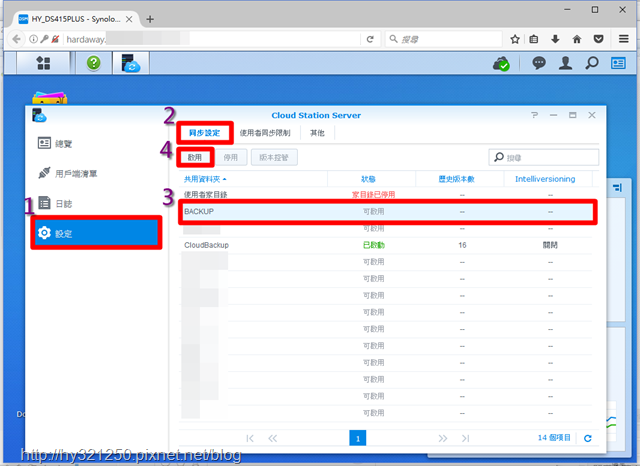Open the desktop folder icon behind window
Screen dimensions: 640x466
(x=49, y=98)
